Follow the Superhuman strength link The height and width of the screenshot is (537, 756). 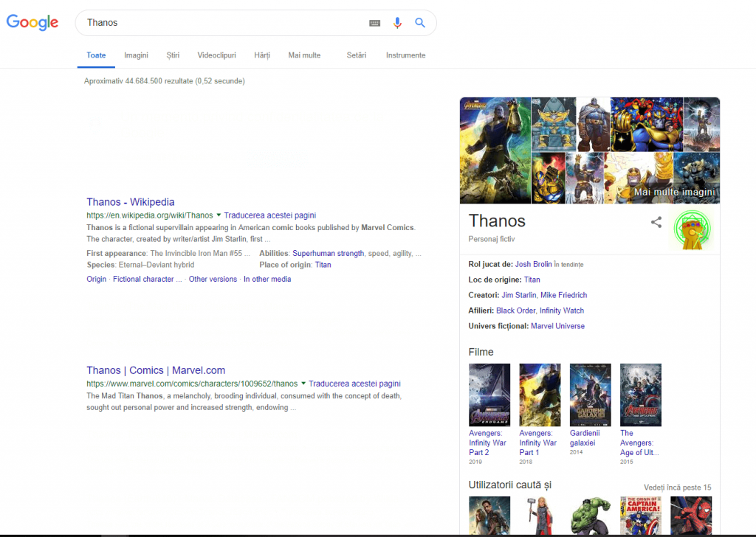click(x=328, y=253)
